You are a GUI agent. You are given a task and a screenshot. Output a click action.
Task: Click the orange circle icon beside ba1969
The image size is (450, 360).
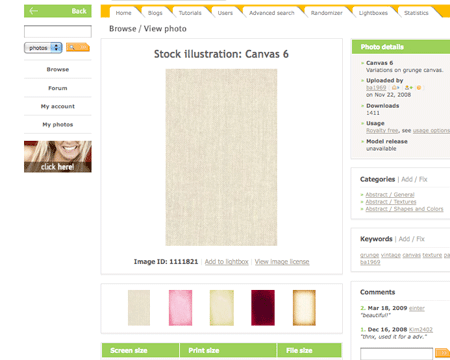point(419,88)
